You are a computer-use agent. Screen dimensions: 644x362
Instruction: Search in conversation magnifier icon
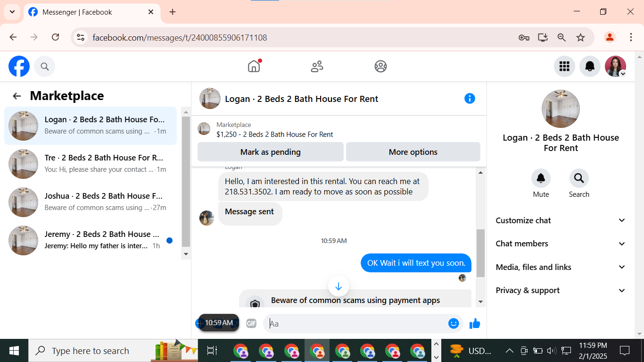[x=579, y=178]
